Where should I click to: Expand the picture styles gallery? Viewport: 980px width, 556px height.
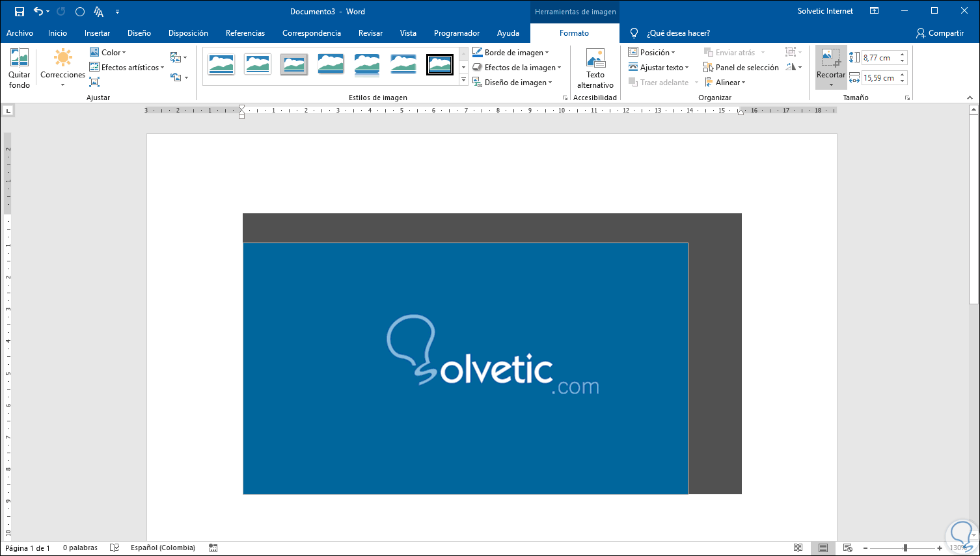[x=463, y=80]
